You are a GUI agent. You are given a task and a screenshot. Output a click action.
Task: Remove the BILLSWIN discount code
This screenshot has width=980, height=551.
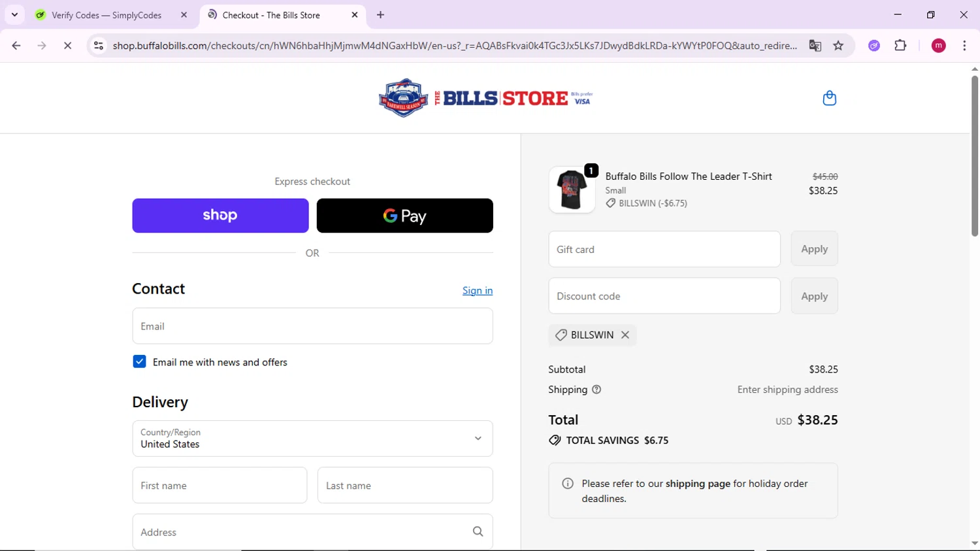pyautogui.click(x=625, y=335)
